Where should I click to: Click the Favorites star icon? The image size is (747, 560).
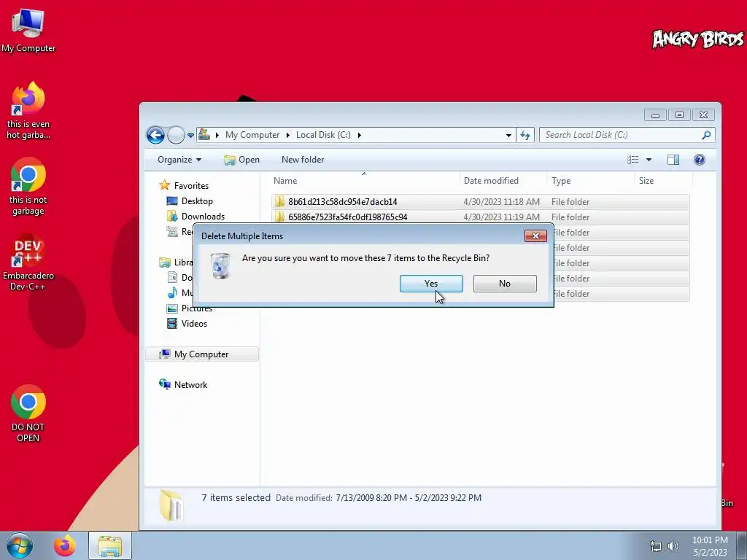pyautogui.click(x=165, y=185)
